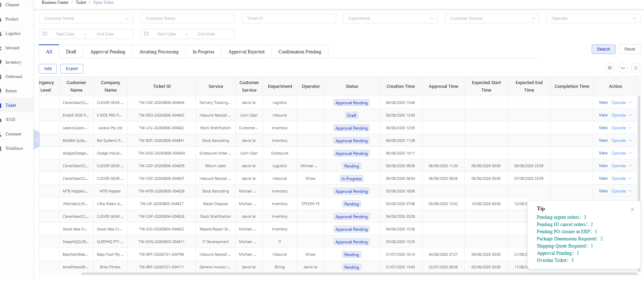Expand the Department dropdown filter

(390, 18)
